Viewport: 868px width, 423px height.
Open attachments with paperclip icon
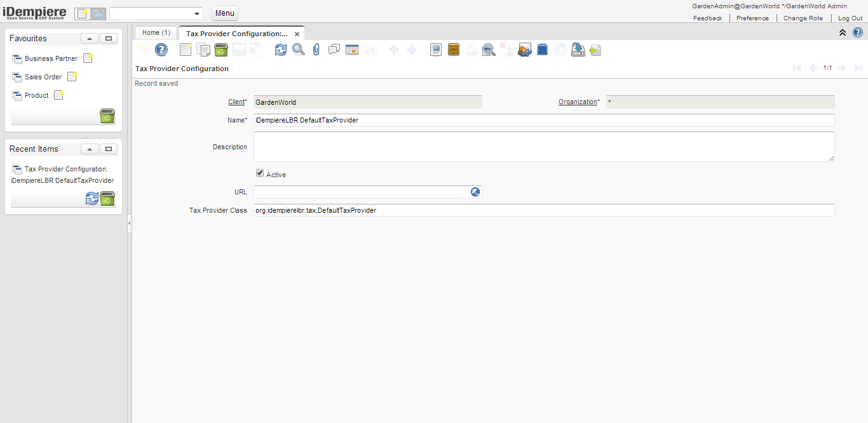tap(316, 50)
